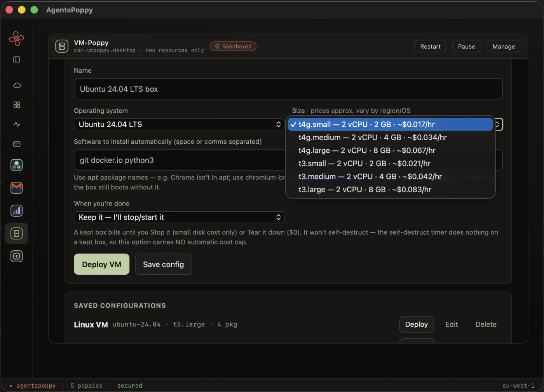Click the 'eu-west-1' region in status bar
The height and width of the screenshot is (392, 544).
518,386
